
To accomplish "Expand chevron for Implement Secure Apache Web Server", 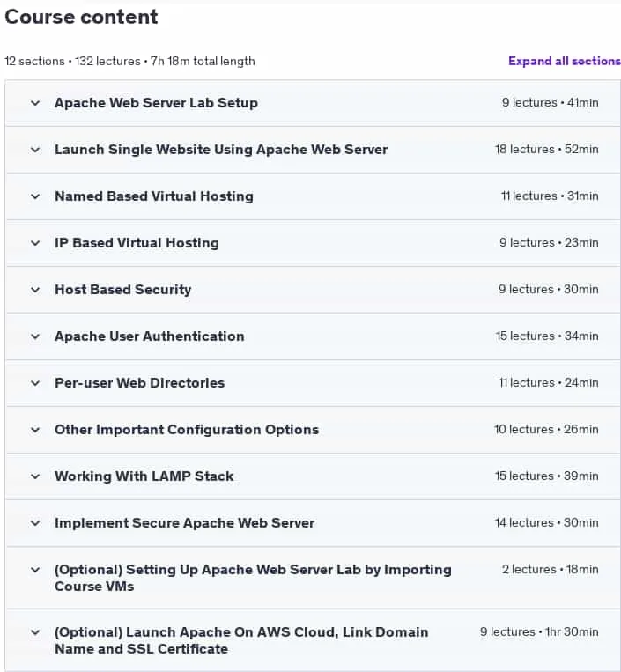I will [35, 524].
